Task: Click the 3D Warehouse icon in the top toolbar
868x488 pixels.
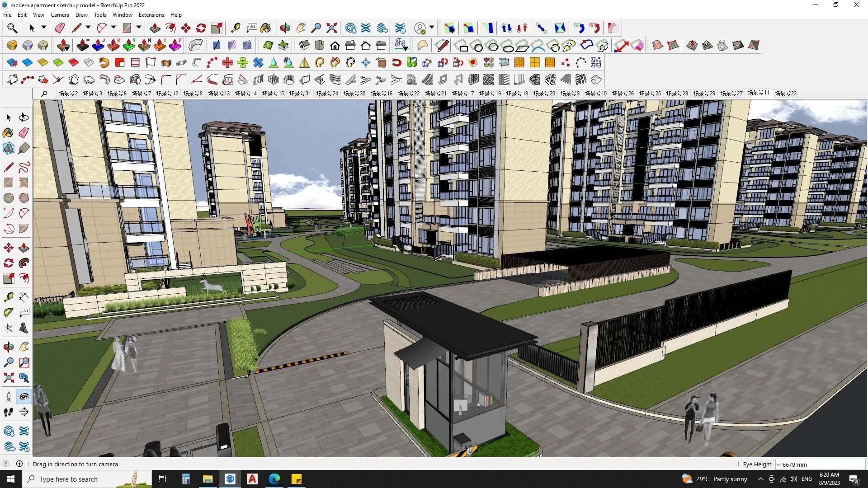Action: click(350, 28)
